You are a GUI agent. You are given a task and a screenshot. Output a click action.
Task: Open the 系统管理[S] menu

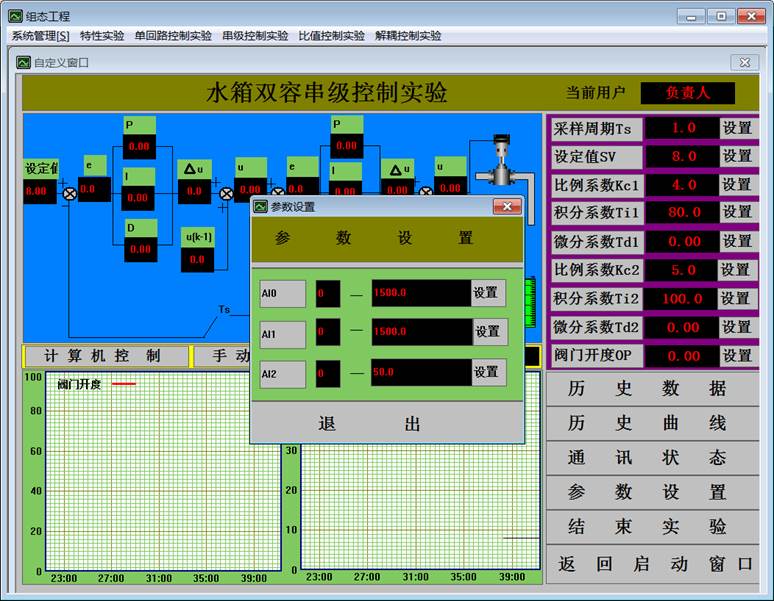[40, 36]
